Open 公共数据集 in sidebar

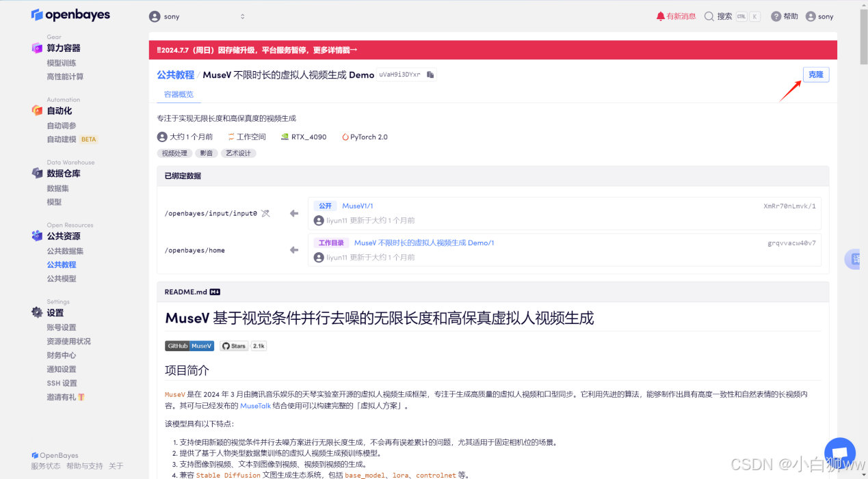(x=65, y=251)
